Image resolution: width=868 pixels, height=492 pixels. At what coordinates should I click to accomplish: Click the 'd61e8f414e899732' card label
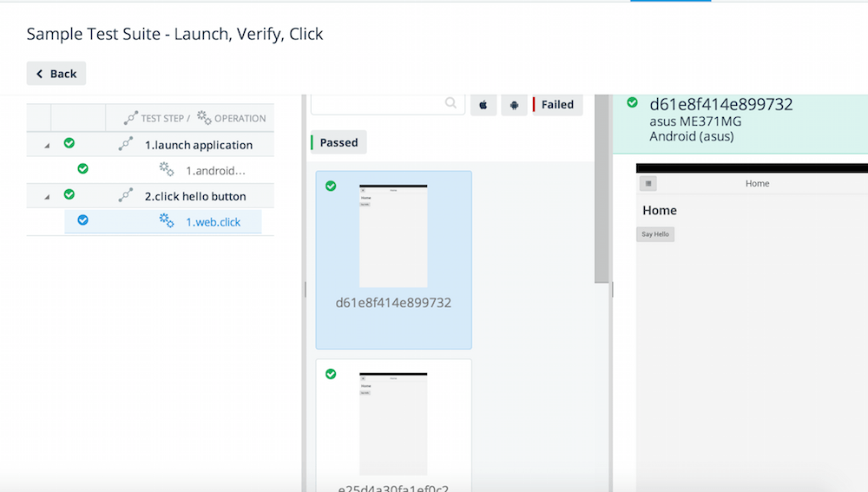(x=393, y=303)
